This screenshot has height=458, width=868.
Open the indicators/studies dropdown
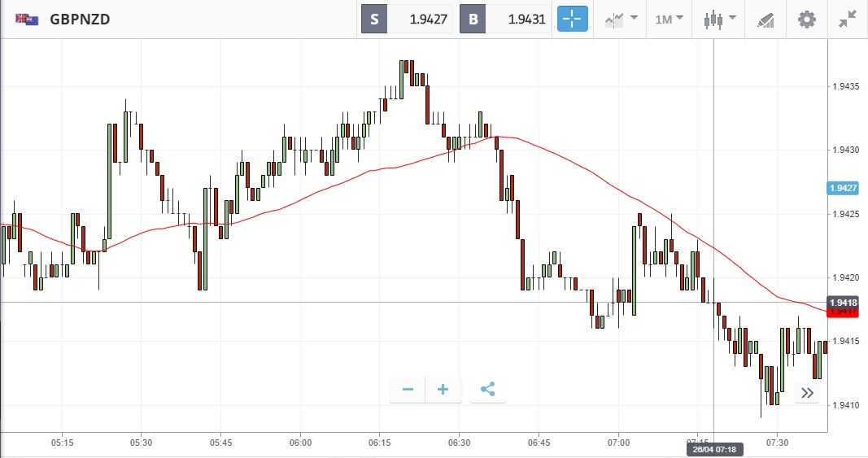[620, 19]
